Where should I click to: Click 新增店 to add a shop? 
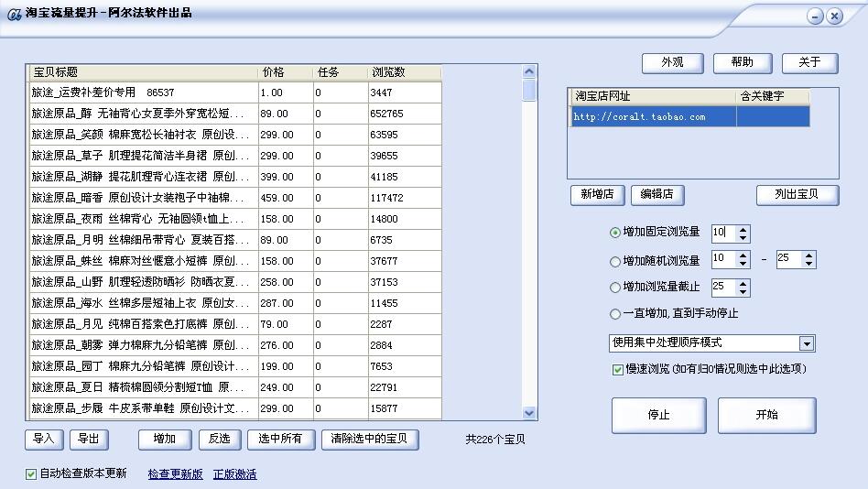(597, 195)
